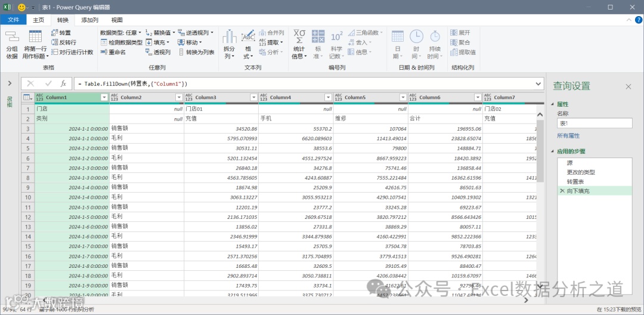644x315 pixels.
Task: Click the Transpose (转置) button
Action: [61, 32]
